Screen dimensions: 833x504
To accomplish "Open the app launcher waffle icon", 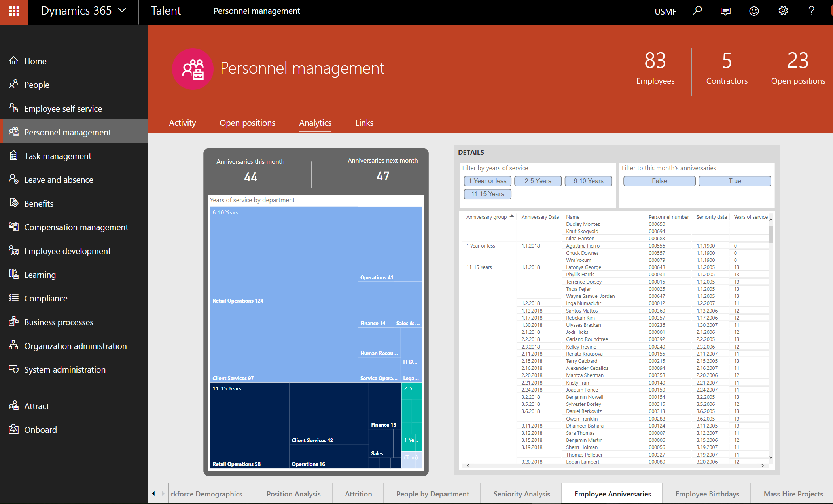I will click(14, 11).
